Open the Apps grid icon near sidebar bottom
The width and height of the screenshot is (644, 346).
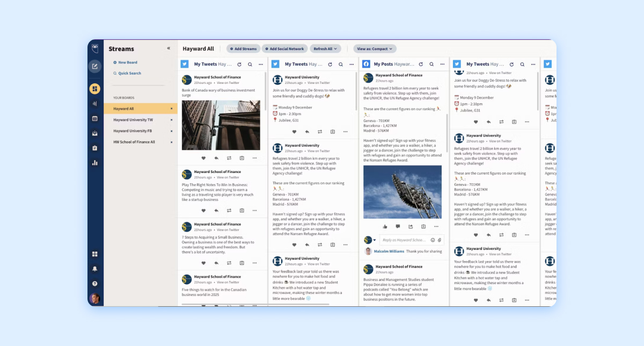tap(95, 254)
